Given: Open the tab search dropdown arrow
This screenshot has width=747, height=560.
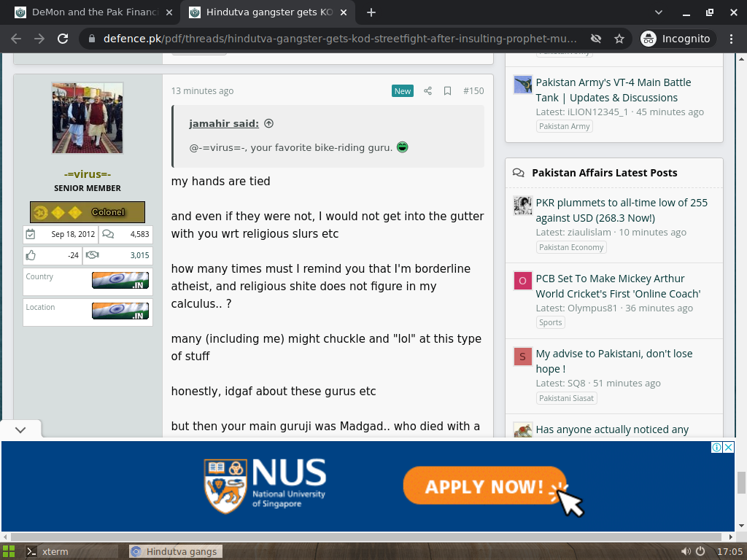Looking at the screenshot, I should [x=659, y=12].
